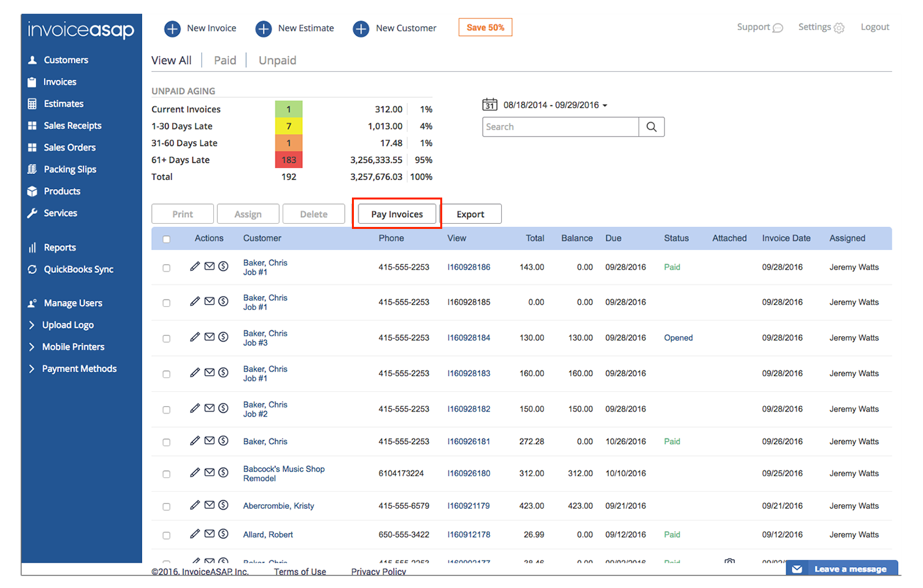
Task: Click into the invoice Search field
Action: click(560, 127)
